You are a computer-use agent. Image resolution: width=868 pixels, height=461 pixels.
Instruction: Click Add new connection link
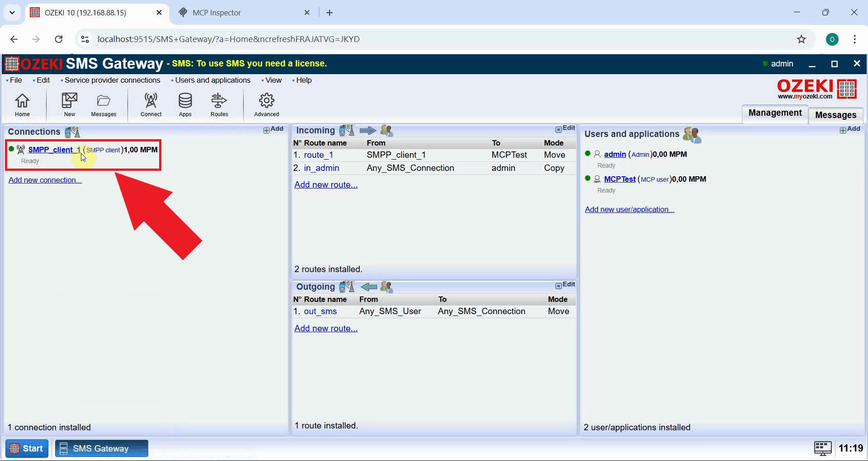(45, 179)
